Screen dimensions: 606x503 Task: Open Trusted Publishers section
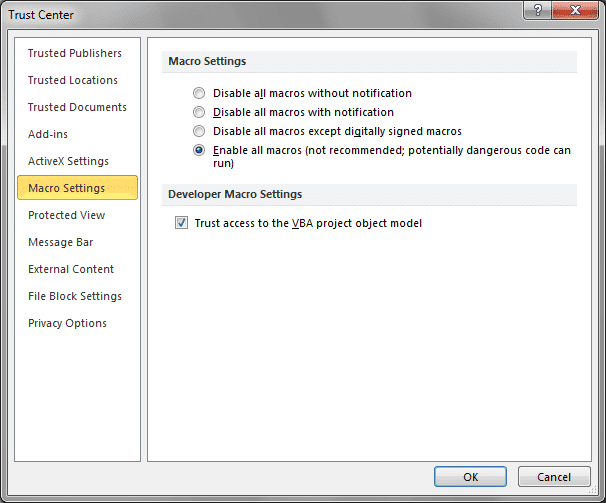coord(77,53)
